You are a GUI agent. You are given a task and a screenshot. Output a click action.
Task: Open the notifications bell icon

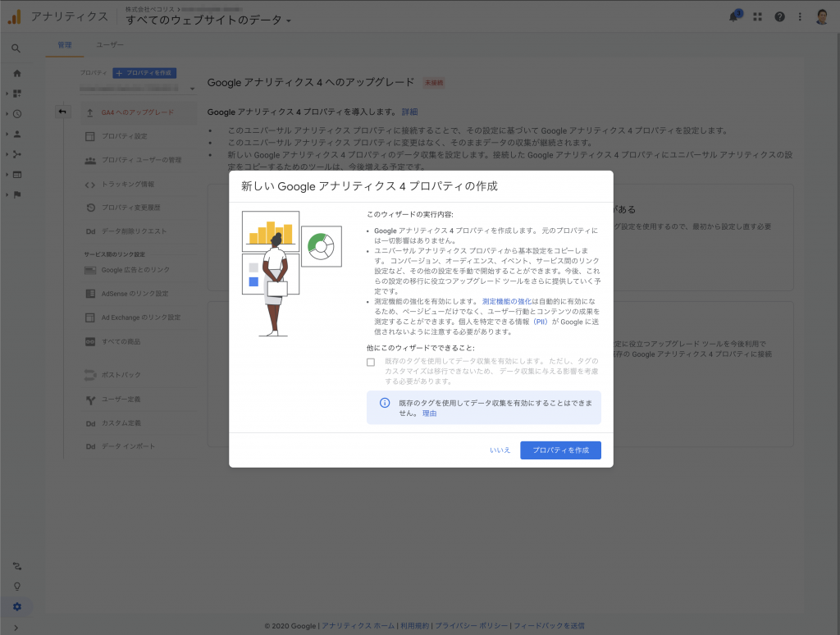733,16
